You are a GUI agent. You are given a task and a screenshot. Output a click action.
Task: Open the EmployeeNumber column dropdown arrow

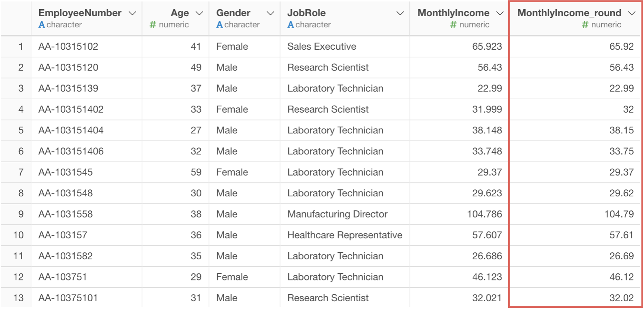tap(132, 13)
